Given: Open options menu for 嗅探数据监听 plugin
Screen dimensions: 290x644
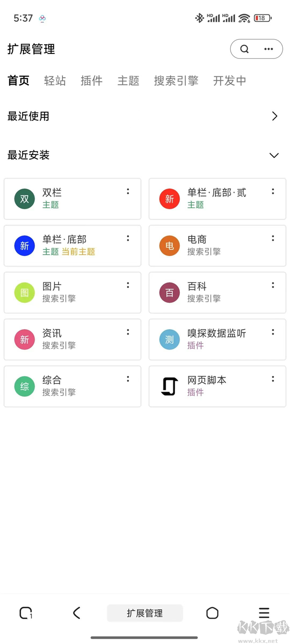Looking at the screenshot, I should coord(273,332).
